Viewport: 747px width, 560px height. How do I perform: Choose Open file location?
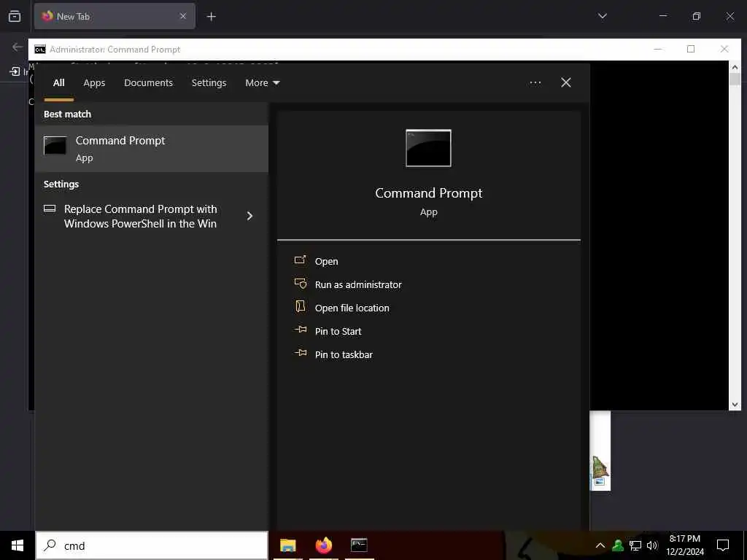(352, 308)
